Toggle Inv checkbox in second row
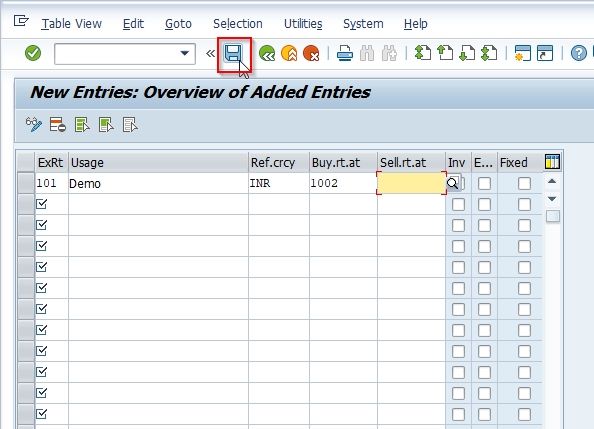Image resolution: width=594 pixels, height=429 pixels. [458, 205]
